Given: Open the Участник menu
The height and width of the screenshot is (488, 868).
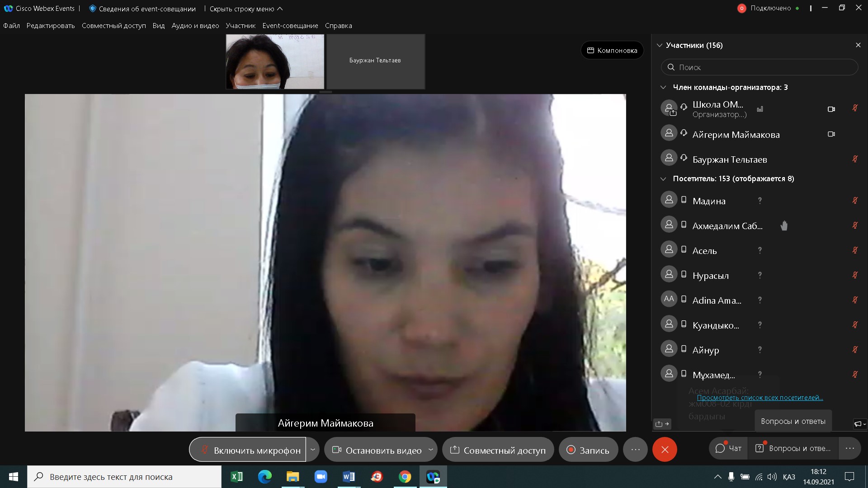Looking at the screenshot, I should [x=241, y=26].
